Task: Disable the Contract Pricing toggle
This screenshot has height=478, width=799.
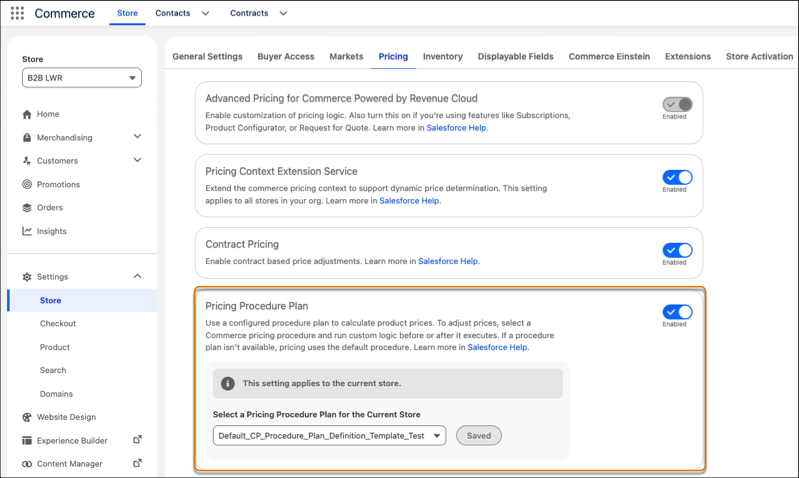Action: [677, 250]
